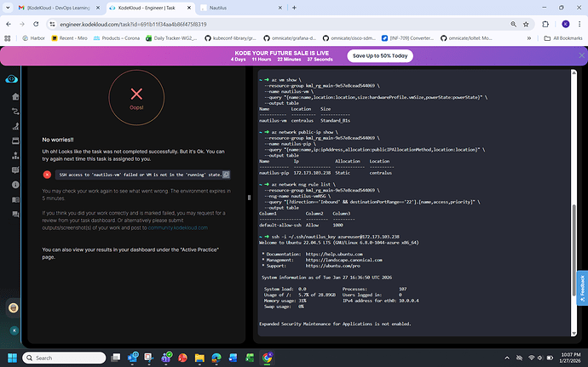This screenshot has height=367, width=588.
Task: Open the Daily Tracker-WG2 bookmark
Action: pos(171,37)
